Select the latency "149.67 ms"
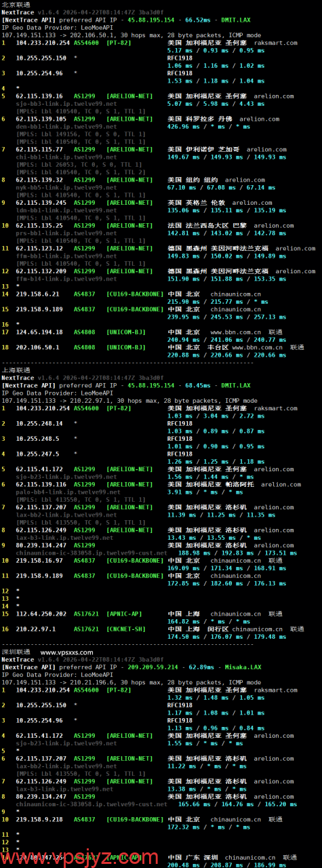 185,157
